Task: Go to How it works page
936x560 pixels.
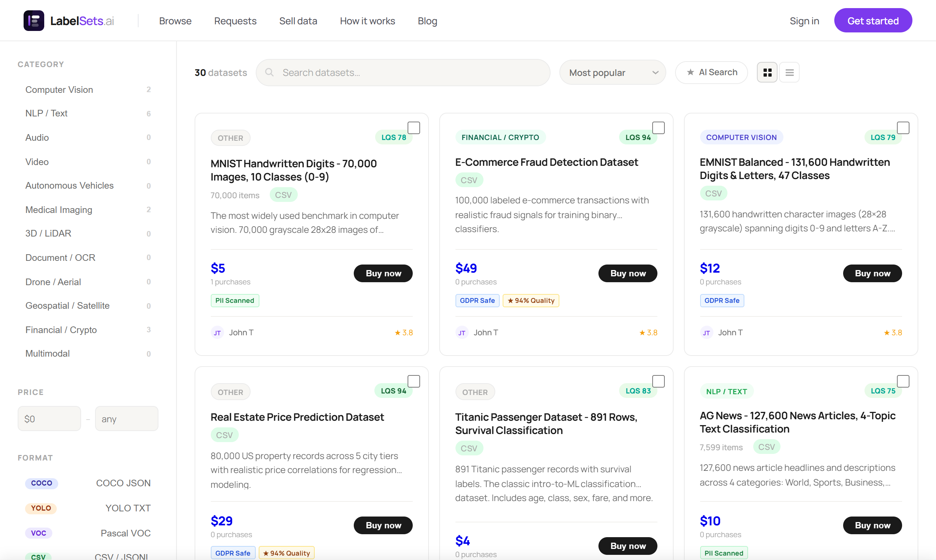Action: [367, 21]
